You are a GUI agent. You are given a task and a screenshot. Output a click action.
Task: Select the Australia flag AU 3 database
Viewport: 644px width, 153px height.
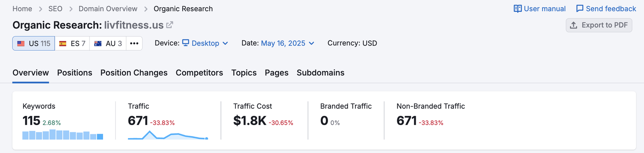108,44
